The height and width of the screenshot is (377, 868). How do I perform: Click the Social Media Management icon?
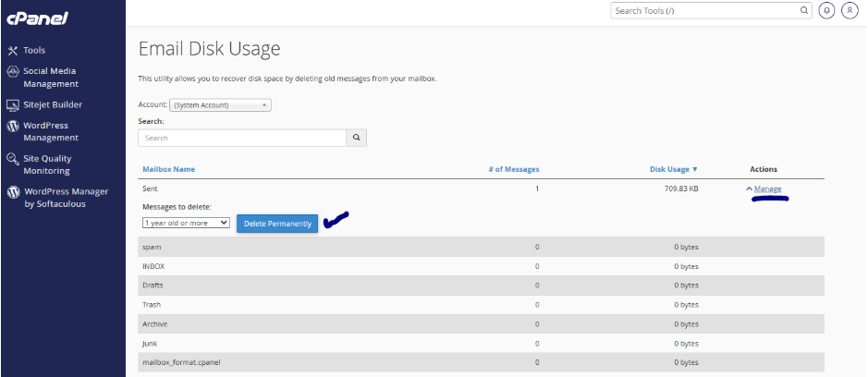point(13,72)
